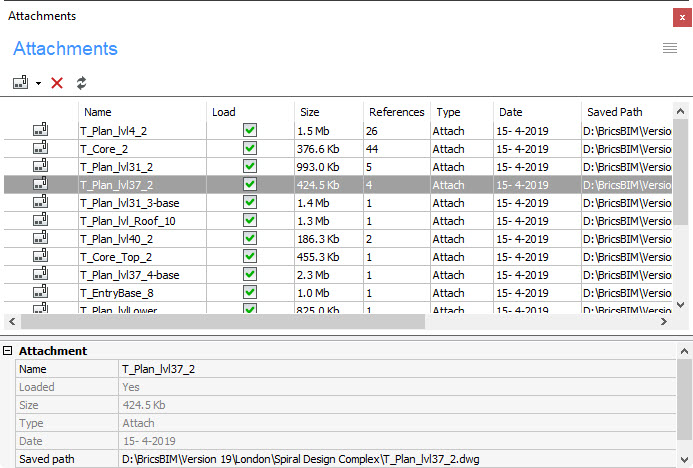Click the properties pane scroll up arrow
The image size is (693, 468).
click(x=684, y=351)
